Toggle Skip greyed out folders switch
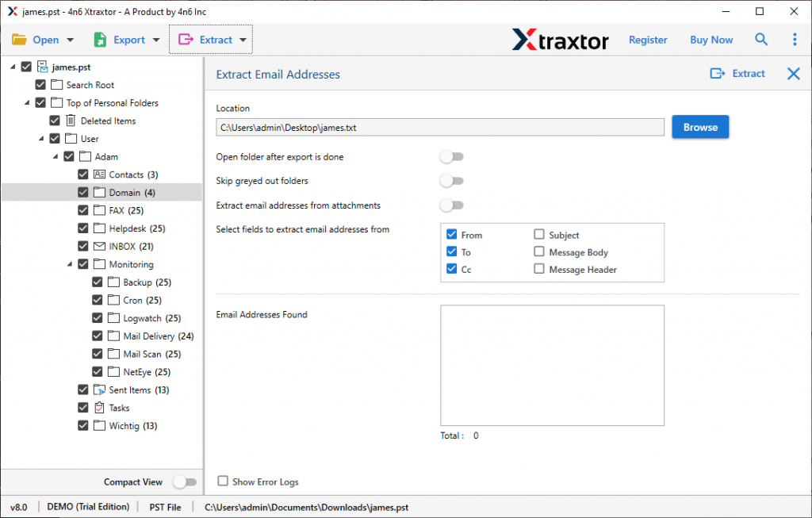This screenshot has height=518, width=812. 451,181
